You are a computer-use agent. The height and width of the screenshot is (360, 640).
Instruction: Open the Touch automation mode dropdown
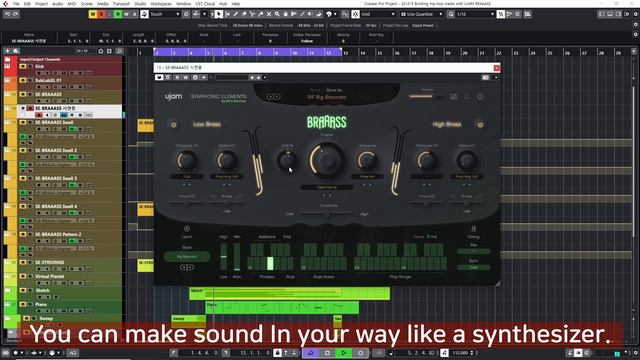165,14
